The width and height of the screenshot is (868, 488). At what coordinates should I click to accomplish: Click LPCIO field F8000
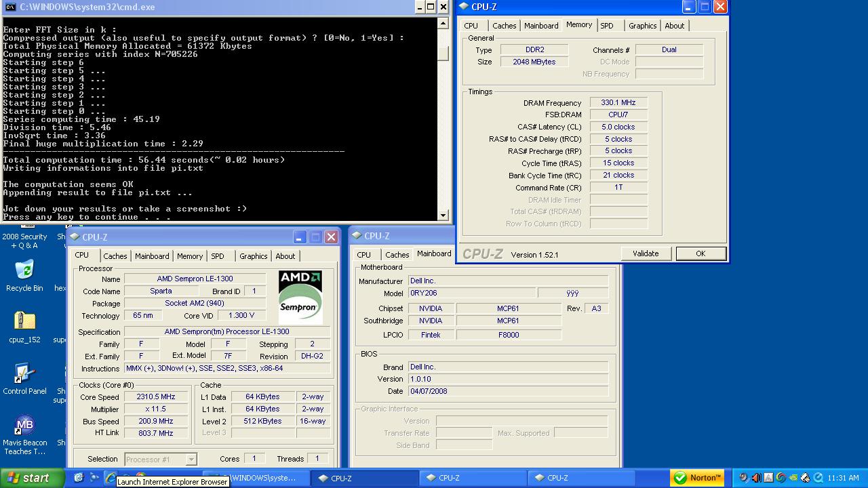(509, 335)
